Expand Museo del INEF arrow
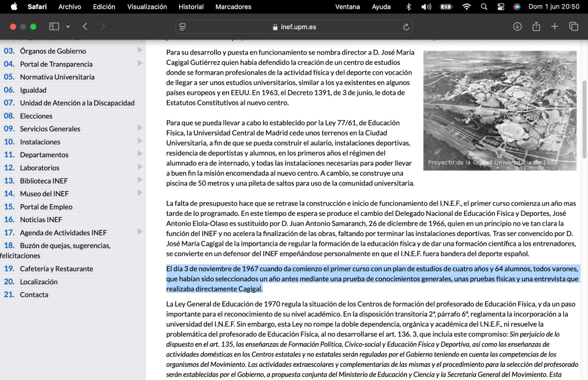This screenshot has height=380, width=588. [140, 193]
